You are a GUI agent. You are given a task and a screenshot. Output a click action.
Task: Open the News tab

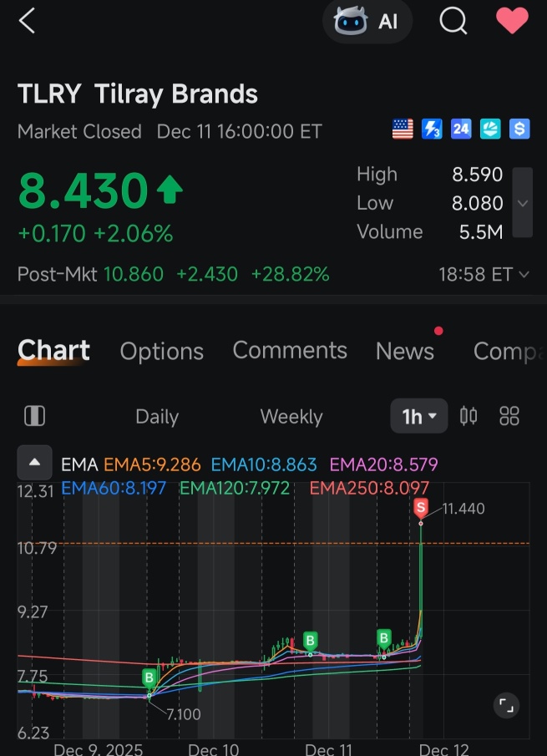click(405, 351)
